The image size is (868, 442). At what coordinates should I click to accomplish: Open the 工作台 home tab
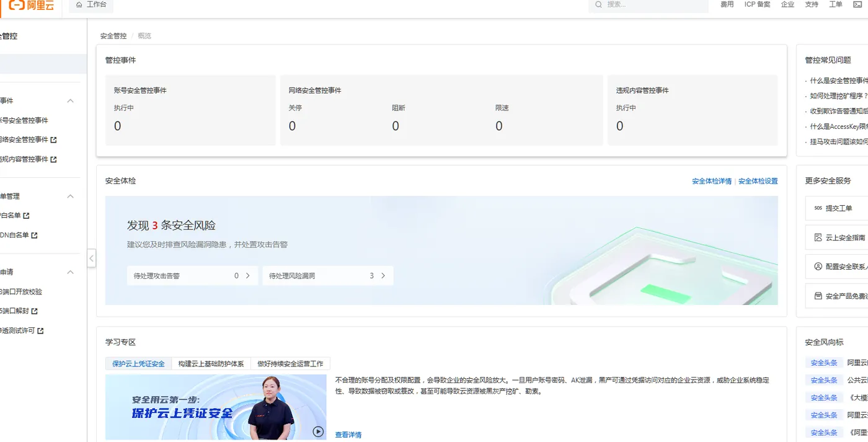[91, 5]
